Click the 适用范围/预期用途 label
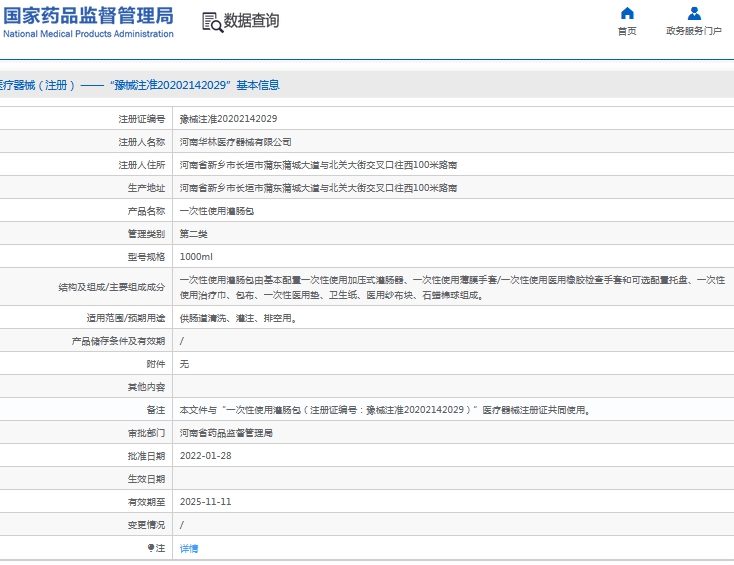This screenshot has height=565, width=734. (x=126, y=318)
